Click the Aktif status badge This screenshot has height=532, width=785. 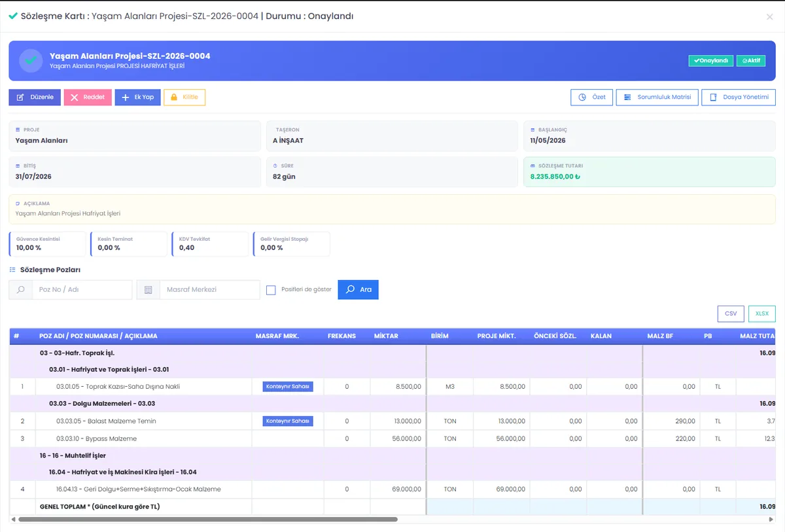tap(751, 61)
